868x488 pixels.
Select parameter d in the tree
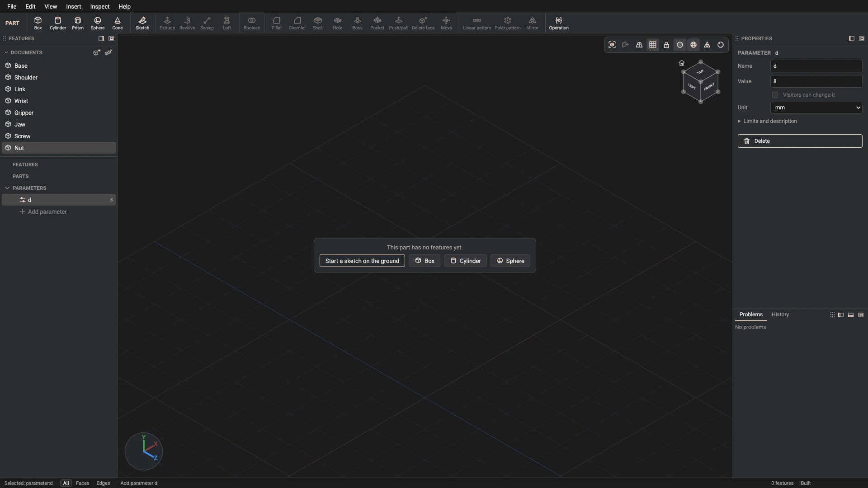coord(59,200)
